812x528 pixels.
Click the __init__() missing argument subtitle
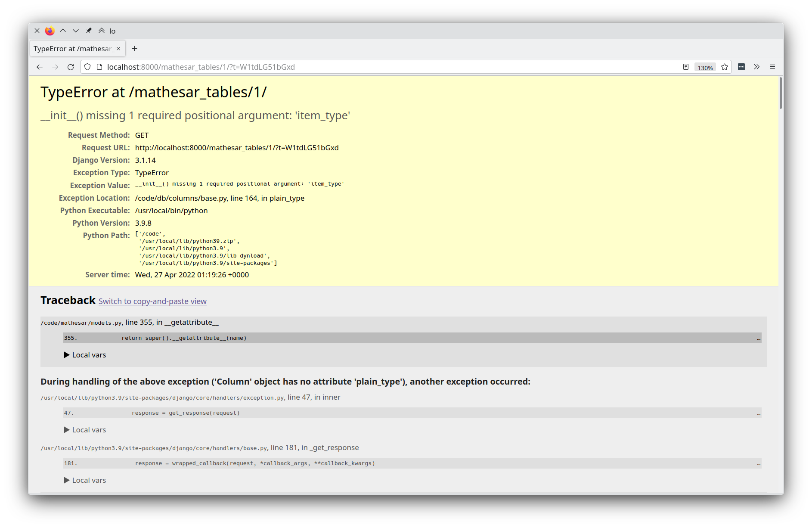point(195,115)
